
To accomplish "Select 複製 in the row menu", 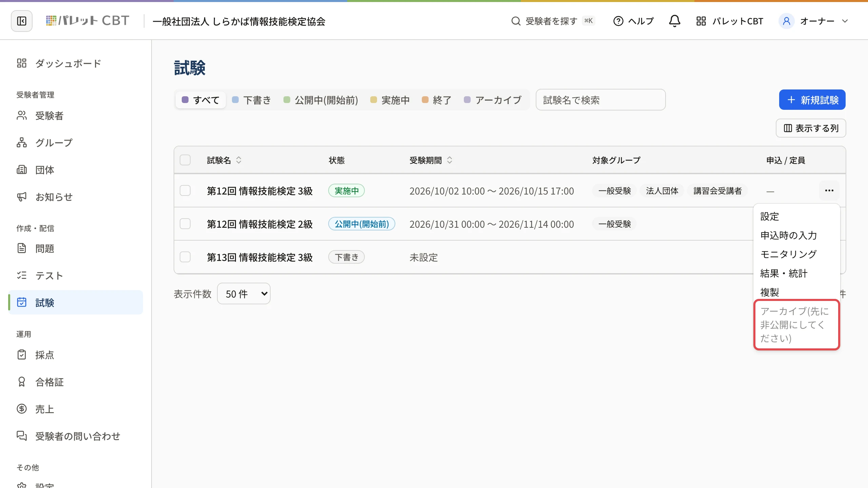I will click(x=797, y=292).
